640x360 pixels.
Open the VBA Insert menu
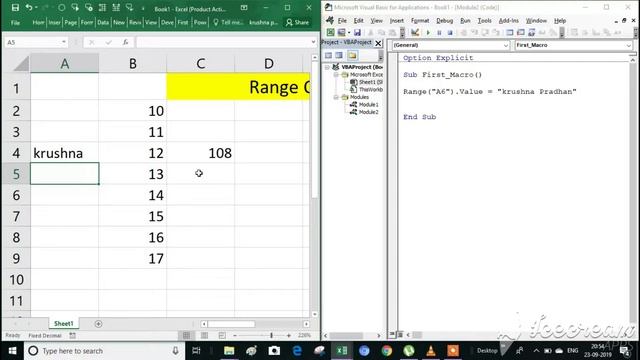(396, 20)
